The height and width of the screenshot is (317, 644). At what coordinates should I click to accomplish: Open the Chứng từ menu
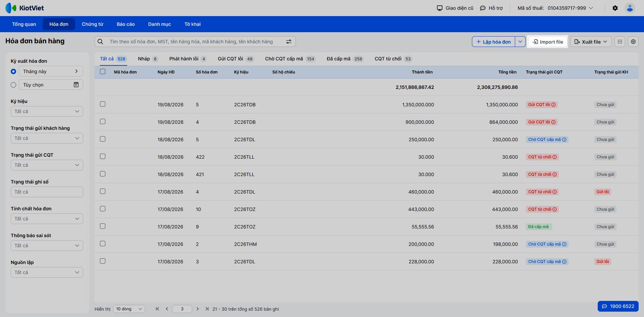point(93,24)
